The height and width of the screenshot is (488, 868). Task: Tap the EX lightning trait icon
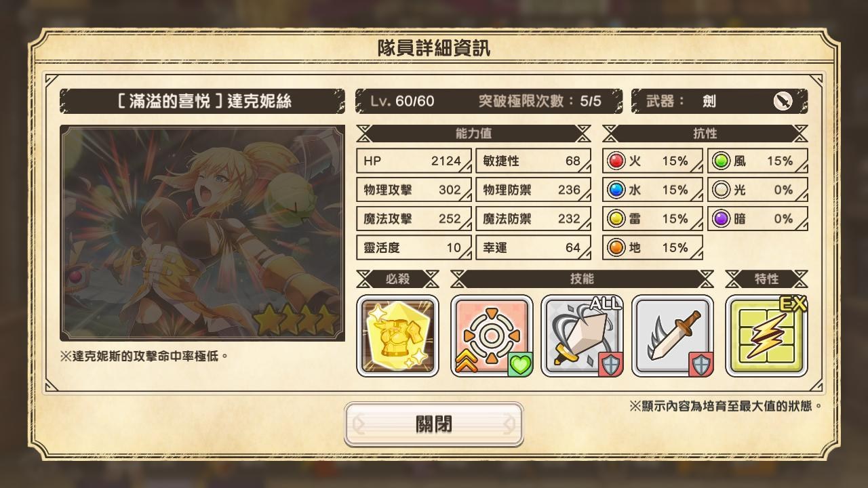766,335
